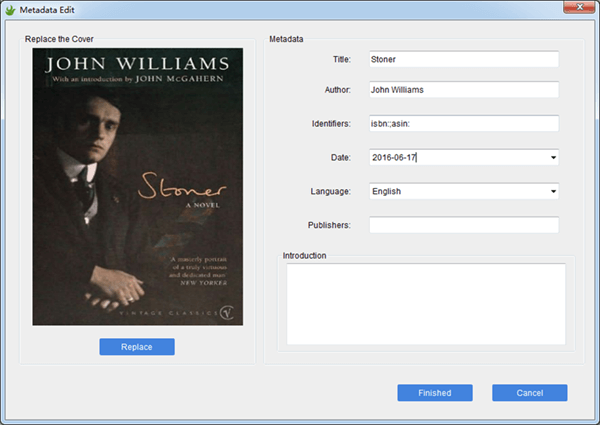Expand the Language dropdown arrow
This screenshot has width=600, height=425.
(553, 191)
